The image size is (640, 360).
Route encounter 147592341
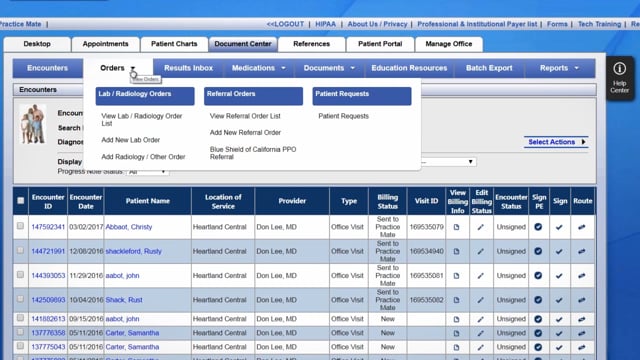tap(582, 227)
